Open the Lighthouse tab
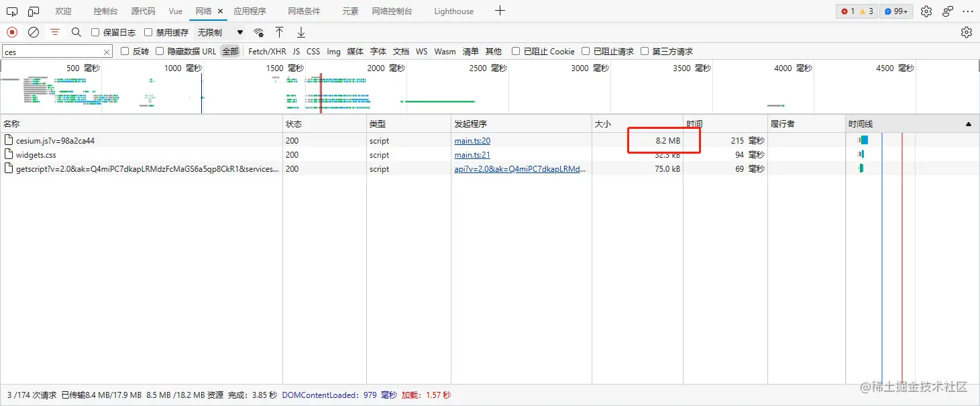The height and width of the screenshot is (406, 980). 453,11
